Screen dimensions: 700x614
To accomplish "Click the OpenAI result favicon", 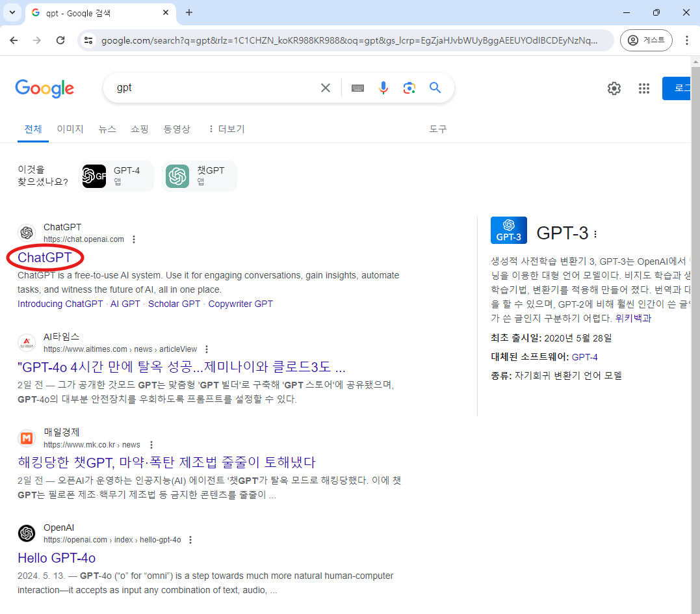I will coord(27,533).
